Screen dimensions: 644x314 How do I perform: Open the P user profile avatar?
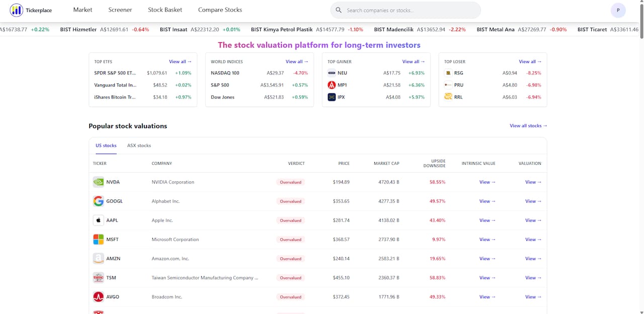click(x=618, y=10)
